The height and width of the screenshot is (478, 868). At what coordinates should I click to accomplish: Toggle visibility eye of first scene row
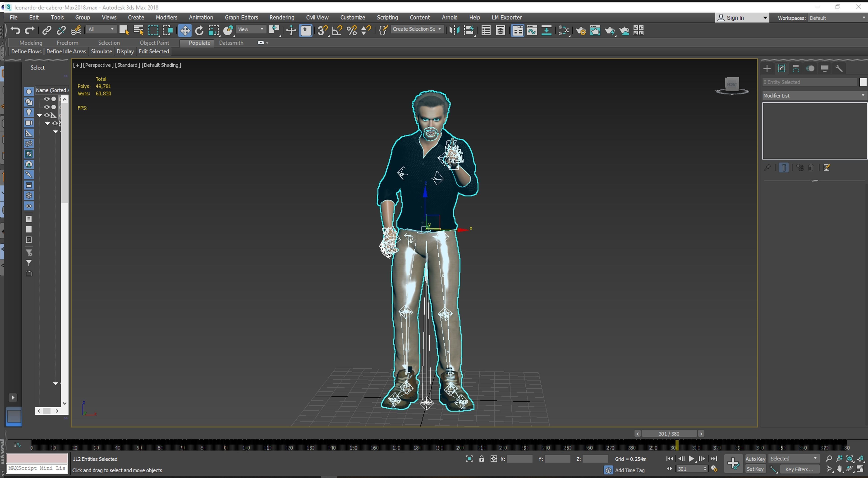(x=47, y=99)
